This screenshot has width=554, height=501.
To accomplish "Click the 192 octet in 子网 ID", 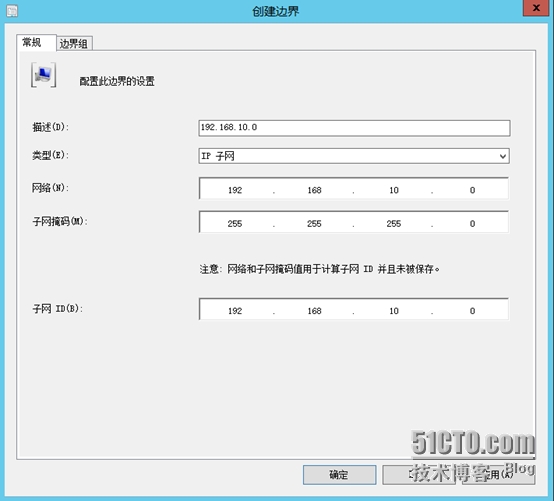I will click(235, 311).
